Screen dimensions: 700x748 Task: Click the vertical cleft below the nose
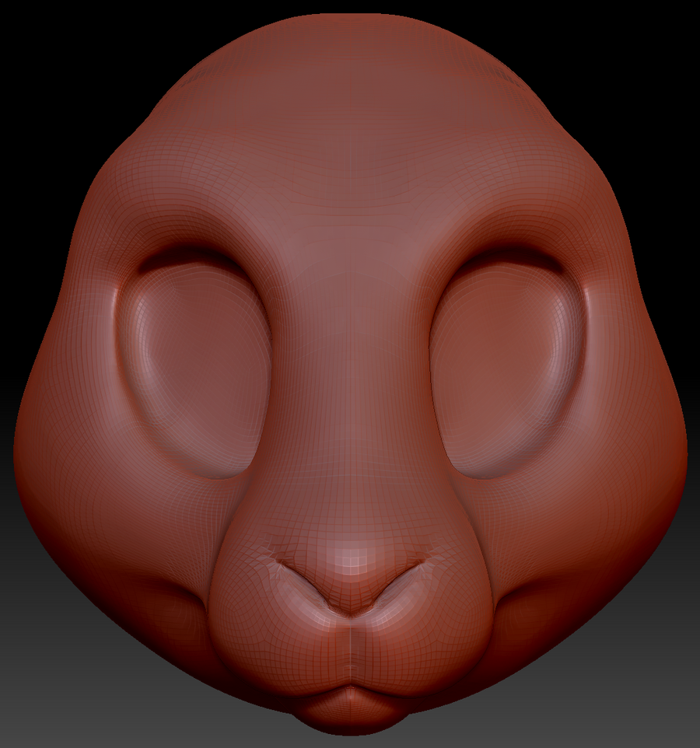pos(351,645)
